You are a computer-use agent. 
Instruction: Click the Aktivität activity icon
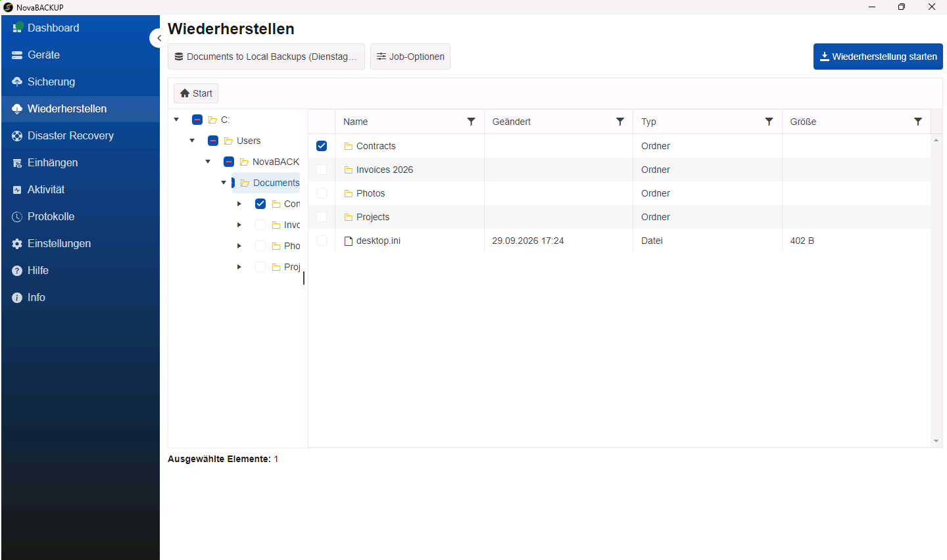tap(17, 190)
